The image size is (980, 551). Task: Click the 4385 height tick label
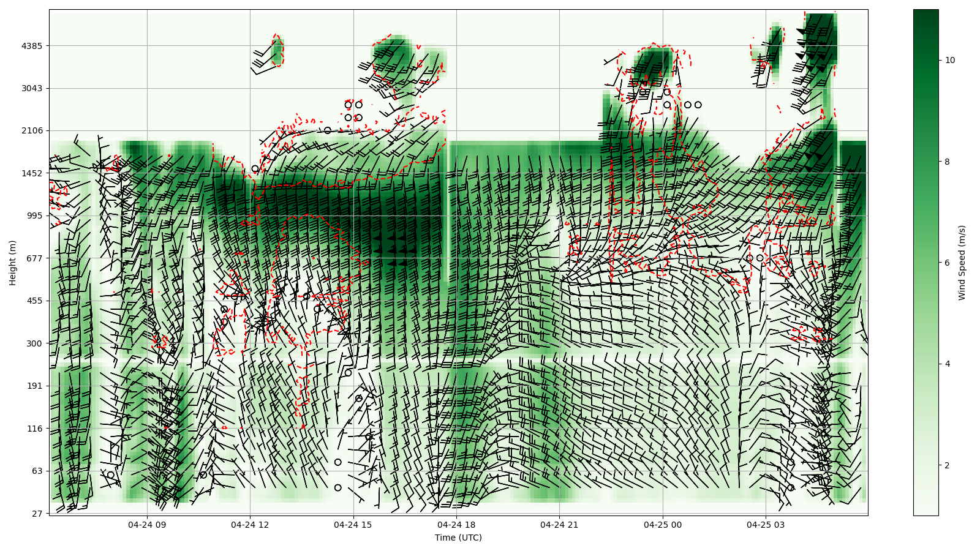31,46
